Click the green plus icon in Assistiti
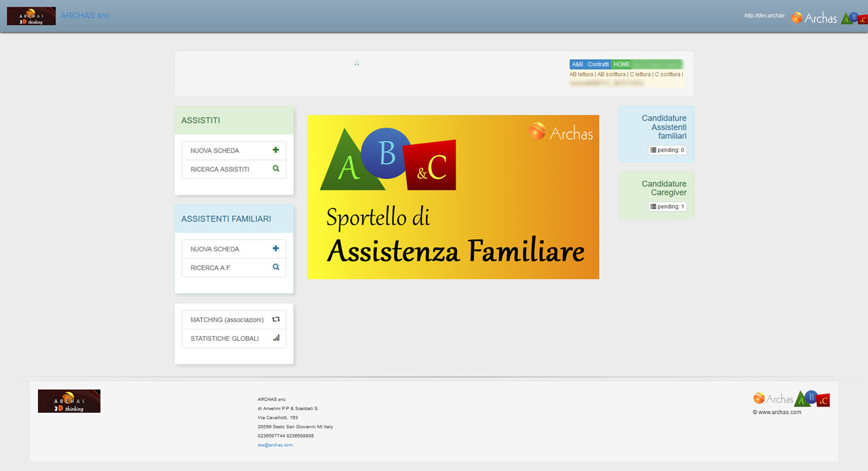The image size is (868, 471). [x=276, y=150]
